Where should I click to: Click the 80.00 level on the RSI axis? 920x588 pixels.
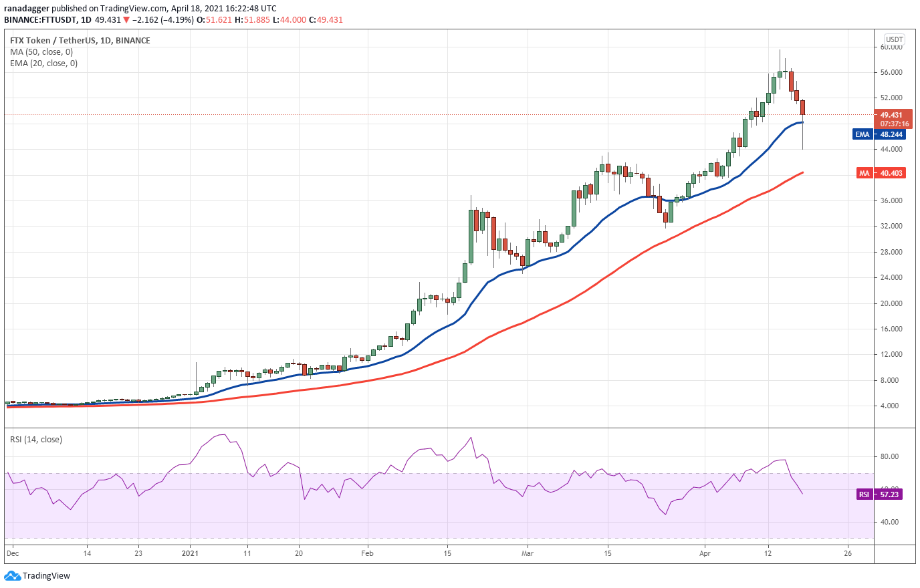889,456
